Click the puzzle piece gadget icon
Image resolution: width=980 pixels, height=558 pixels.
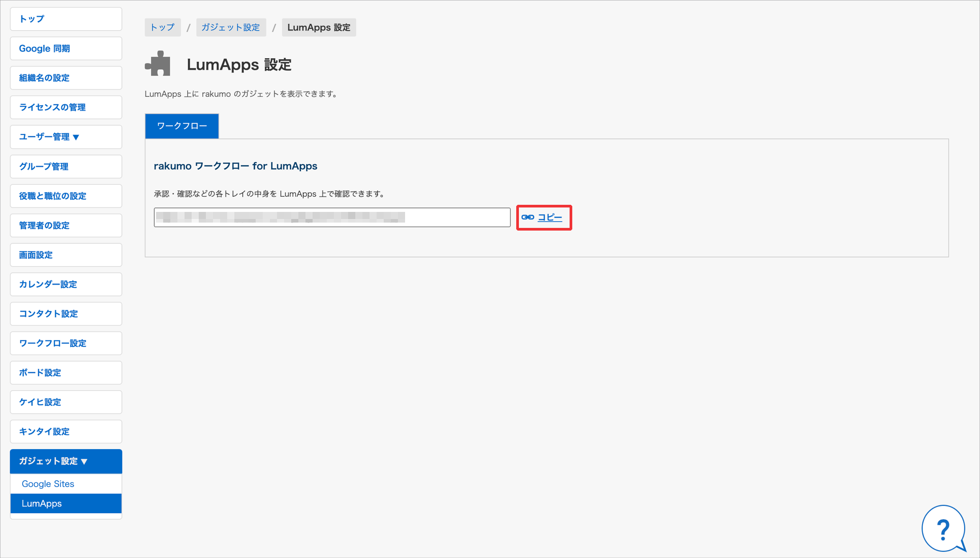point(157,64)
